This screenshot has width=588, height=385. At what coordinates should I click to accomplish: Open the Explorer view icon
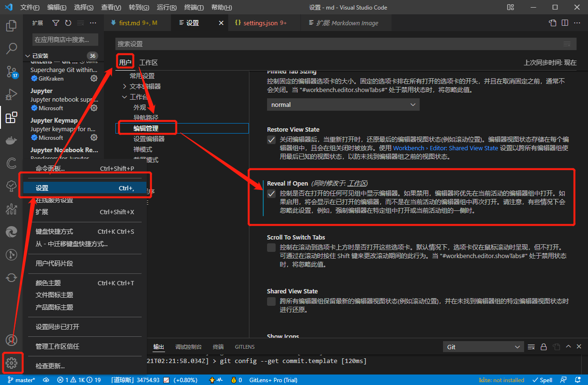pyautogui.click(x=11, y=26)
